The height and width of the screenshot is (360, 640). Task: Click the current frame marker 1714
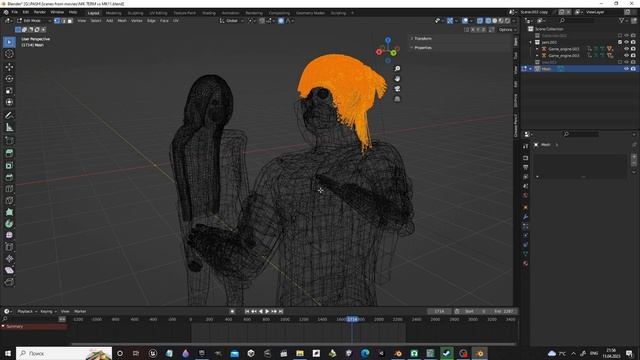click(352, 319)
